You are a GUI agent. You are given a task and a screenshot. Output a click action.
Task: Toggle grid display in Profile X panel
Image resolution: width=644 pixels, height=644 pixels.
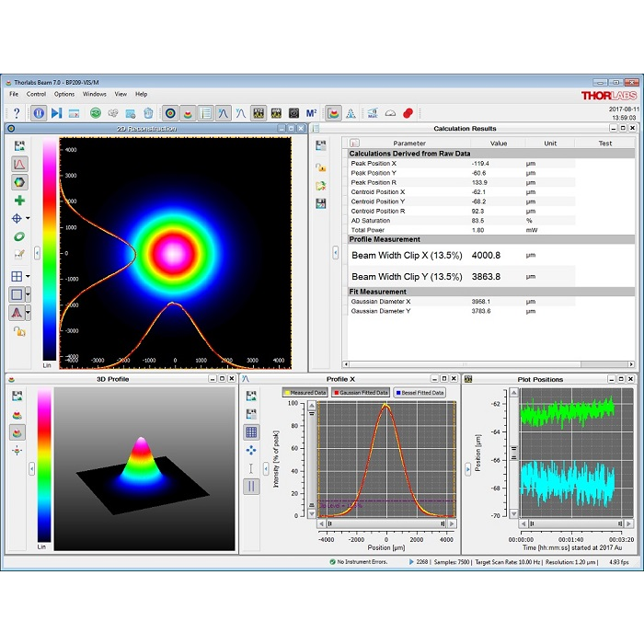pos(251,432)
